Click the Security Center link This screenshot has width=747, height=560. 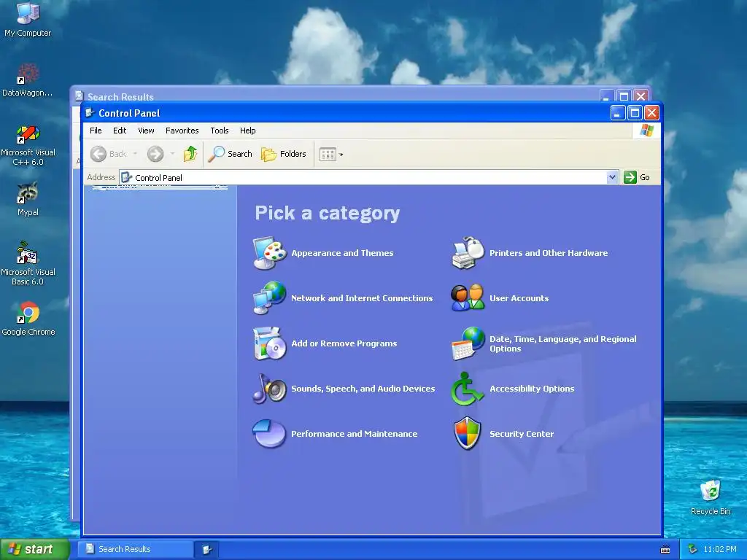tap(522, 434)
